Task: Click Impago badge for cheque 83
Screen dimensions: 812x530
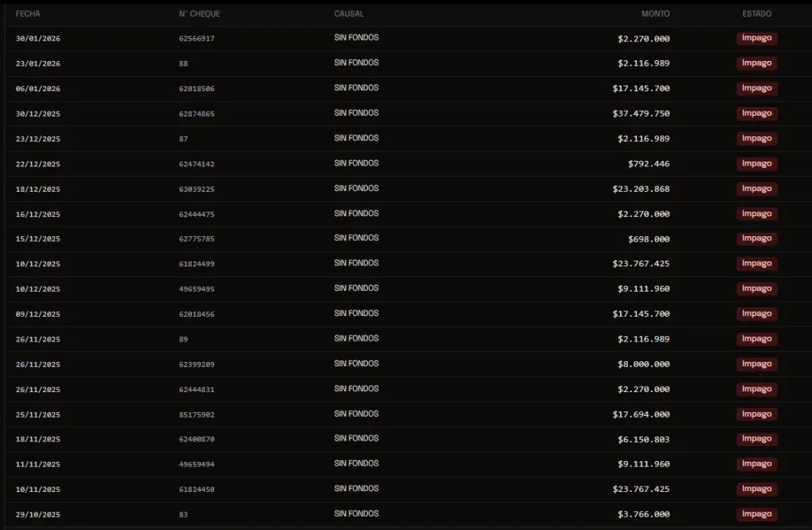Action: [756, 514]
